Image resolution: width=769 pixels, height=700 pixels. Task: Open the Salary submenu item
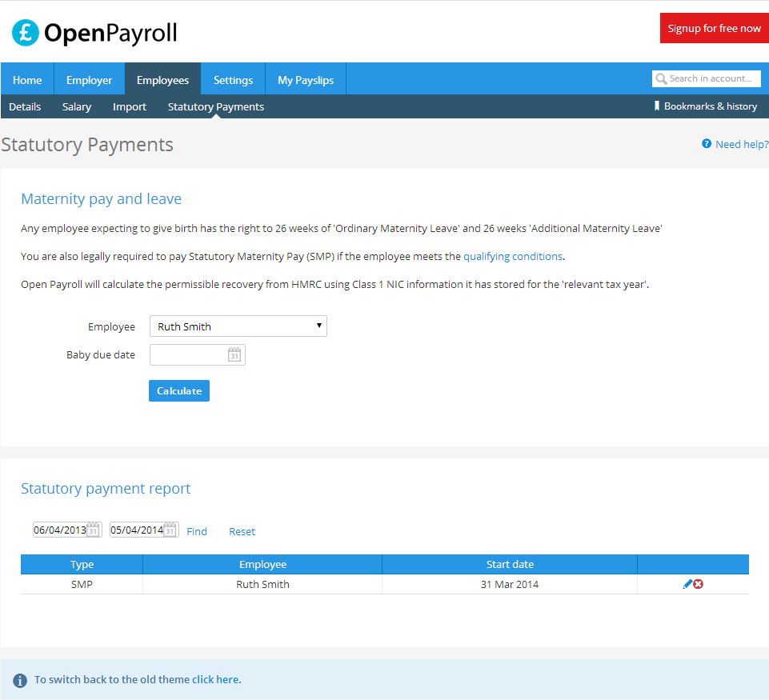77,106
